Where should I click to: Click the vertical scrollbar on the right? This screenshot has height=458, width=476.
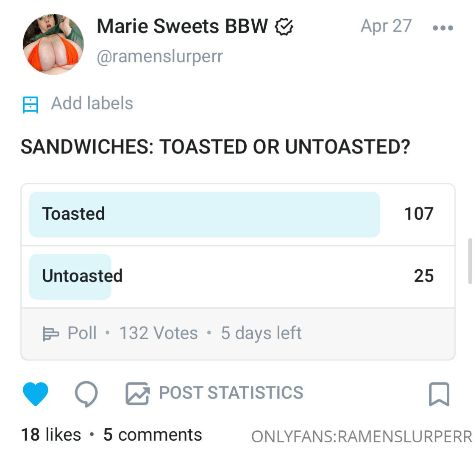(x=470, y=261)
